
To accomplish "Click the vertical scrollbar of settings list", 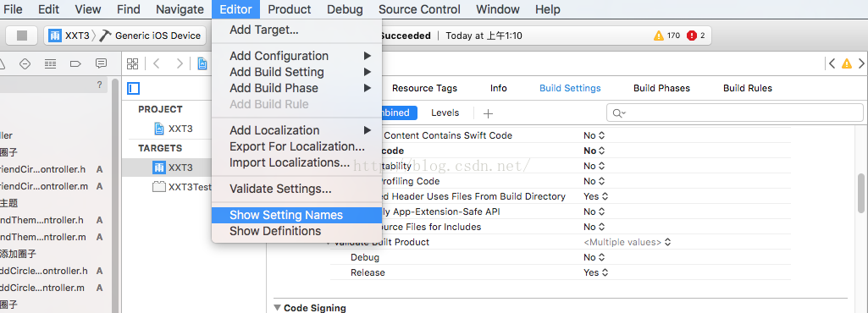I will (x=862, y=194).
